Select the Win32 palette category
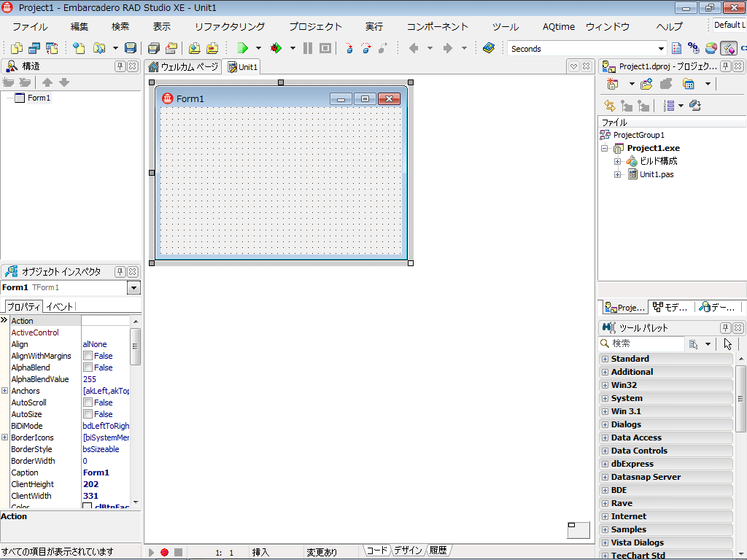Image resolution: width=747 pixels, height=560 pixels. click(665, 385)
